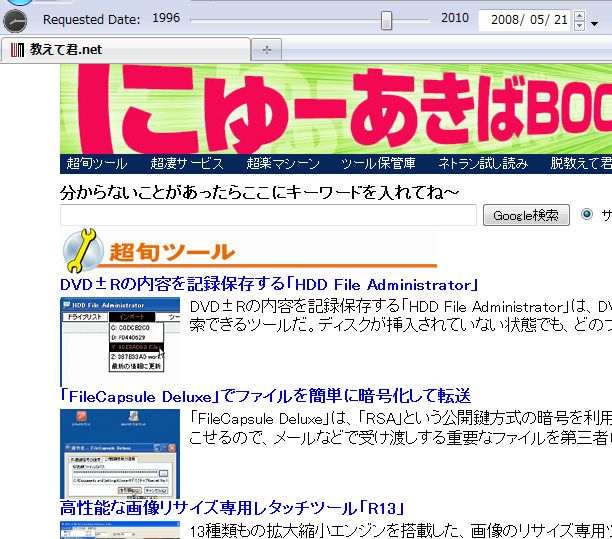The width and height of the screenshot is (612, 539).
Task: Open a new tab with plus button
Action: tap(266, 50)
